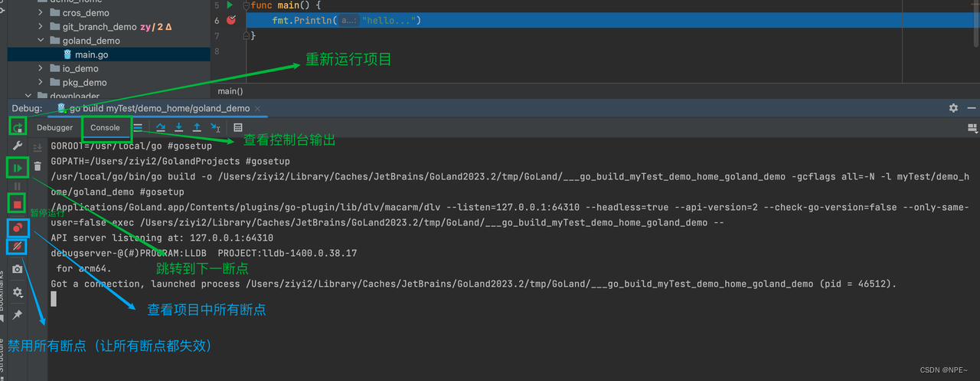Image resolution: width=980 pixels, height=381 pixels.
Task: Collapse the goland_demo folder
Action: coord(41,41)
